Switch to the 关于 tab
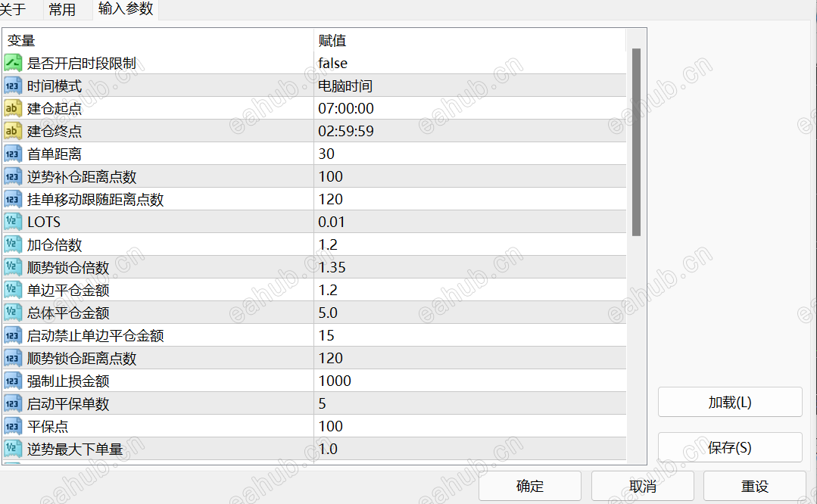Screen dimensions: 817x504 13,9
